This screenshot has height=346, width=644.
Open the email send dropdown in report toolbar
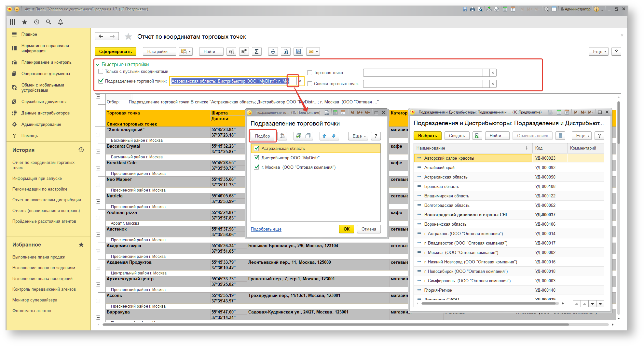click(313, 51)
